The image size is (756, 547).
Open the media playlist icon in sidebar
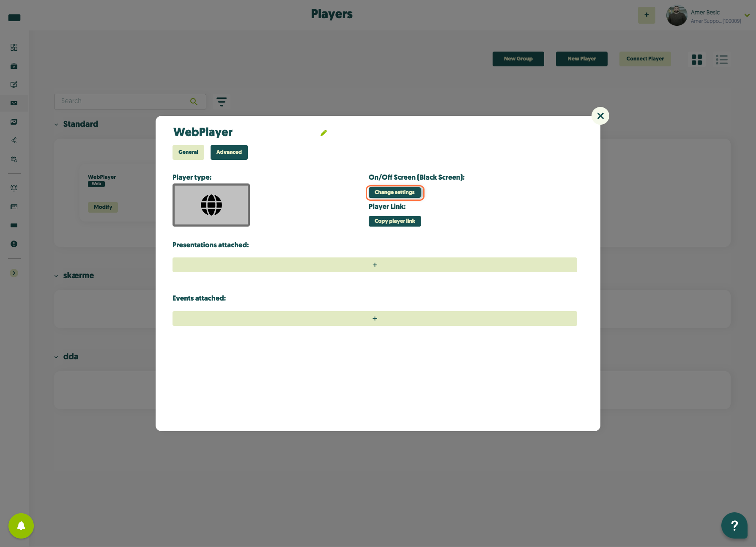(14, 66)
